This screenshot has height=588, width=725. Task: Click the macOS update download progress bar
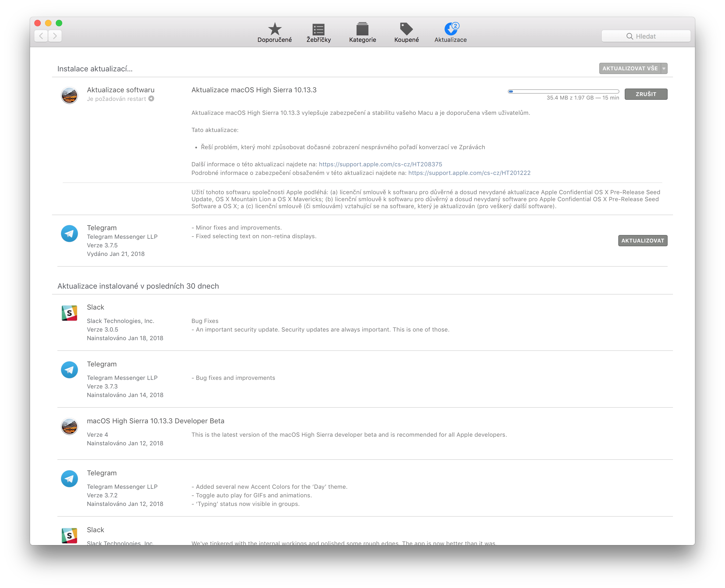[x=563, y=91]
